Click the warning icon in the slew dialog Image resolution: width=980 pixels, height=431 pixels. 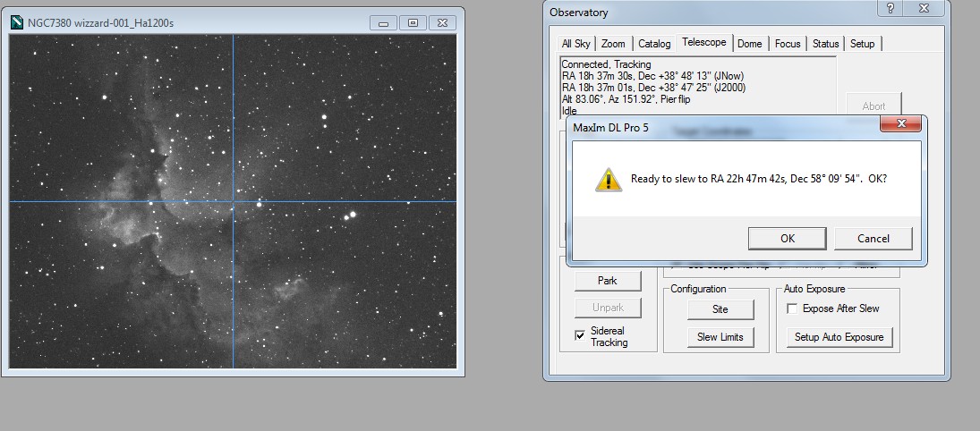click(609, 179)
